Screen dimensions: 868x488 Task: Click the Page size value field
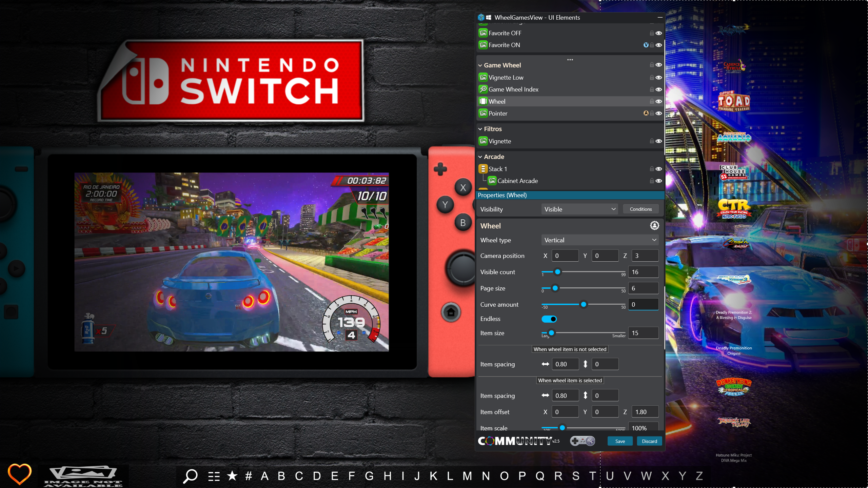point(643,288)
